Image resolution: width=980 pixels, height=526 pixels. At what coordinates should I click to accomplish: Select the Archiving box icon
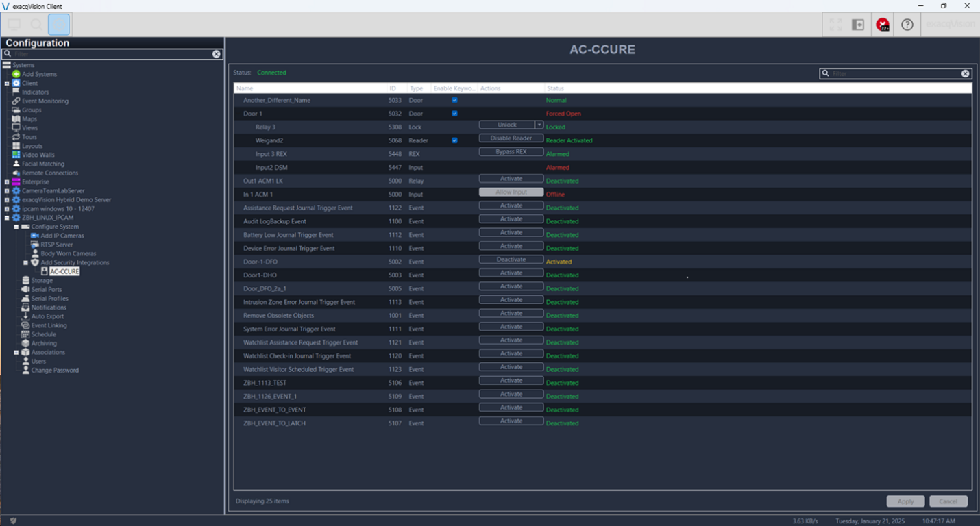[26, 343]
